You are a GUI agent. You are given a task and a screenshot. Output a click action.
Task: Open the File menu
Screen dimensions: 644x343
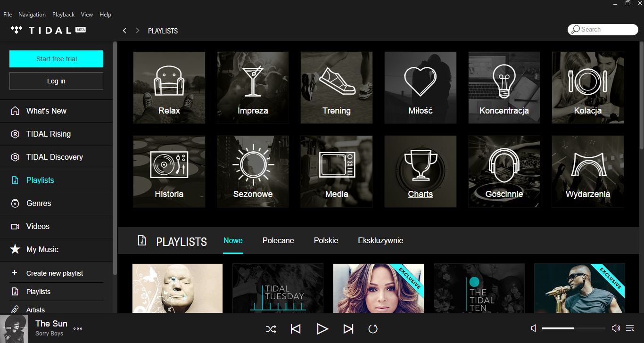pos(8,15)
